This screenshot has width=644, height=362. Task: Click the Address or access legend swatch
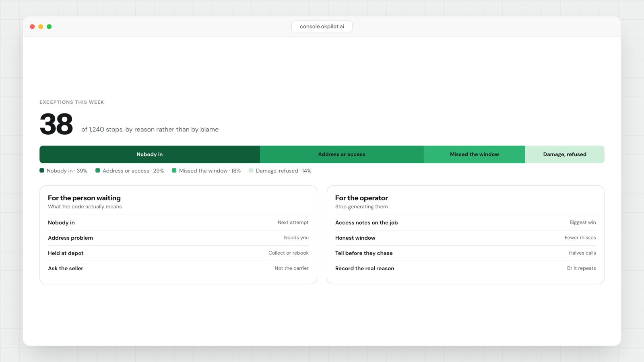[98, 171]
